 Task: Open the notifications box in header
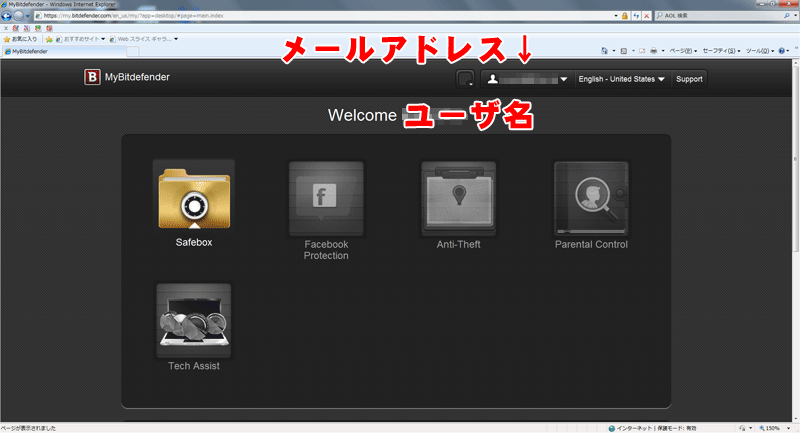(465, 79)
